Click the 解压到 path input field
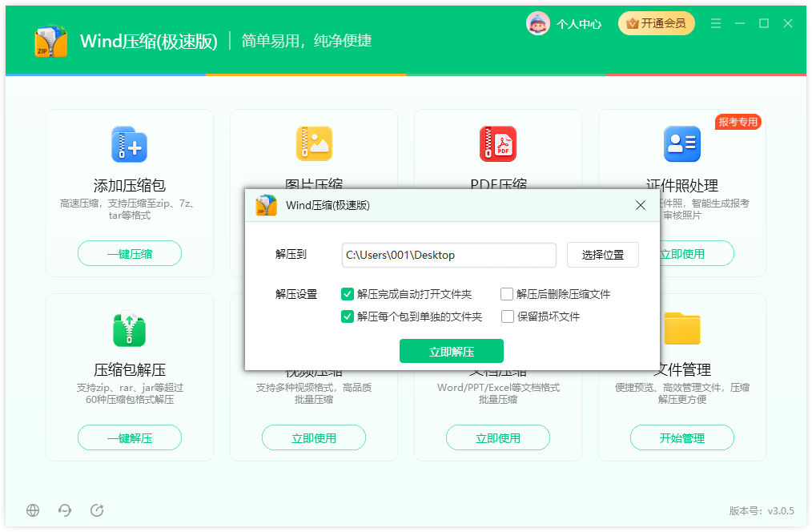812x532 pixels. click(x=449, y=255)
